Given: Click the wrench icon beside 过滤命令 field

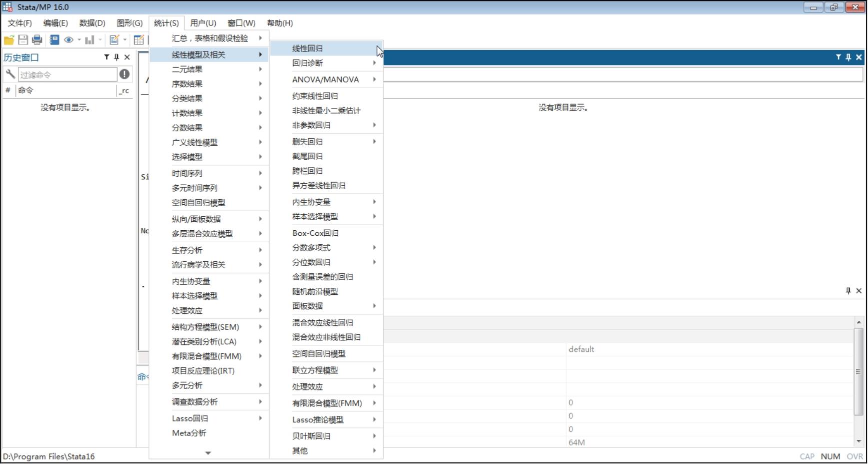Looking at the screenshot, I should pos(10,74).
